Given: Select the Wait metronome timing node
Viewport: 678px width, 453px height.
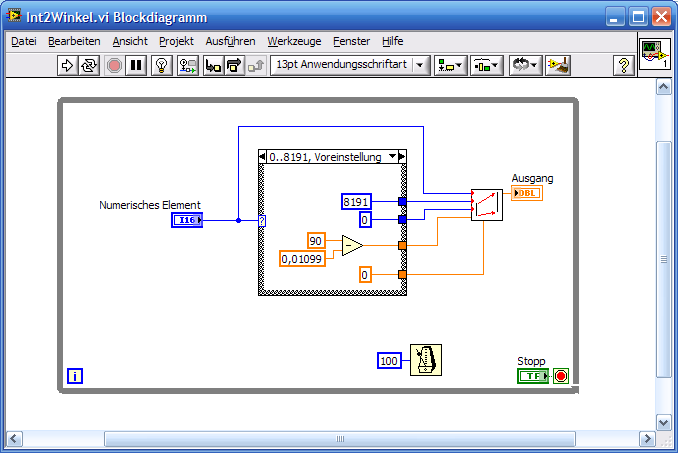Looking at the screenshot, I should point(426,360).
